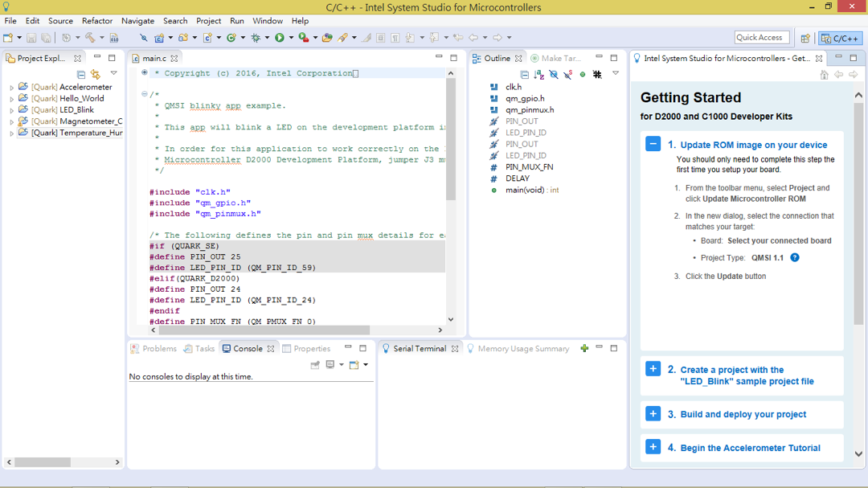Viewport: 868px width, 488px height.
Task: Click the Build hammer icon
Action: pyautogui.click(x=90, y=38)
